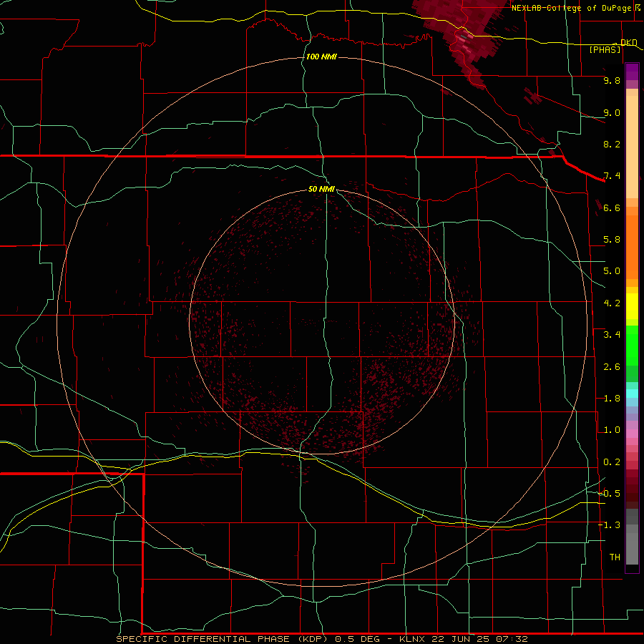Click the 5.8 value on the color scale
The image size is (644, 644).
pyautogui.click(x=612, y=240)
